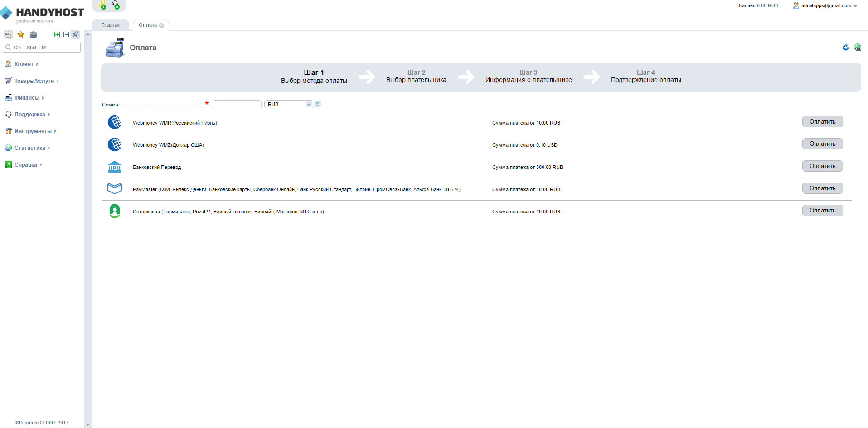
Task: Click the Баланс 0.00 RUB link
Action: point(758,6)
